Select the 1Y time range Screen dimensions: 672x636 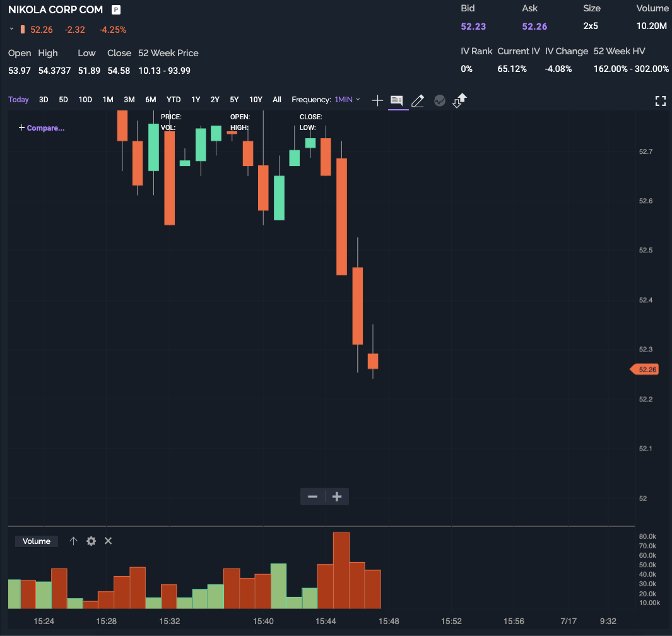196,100
